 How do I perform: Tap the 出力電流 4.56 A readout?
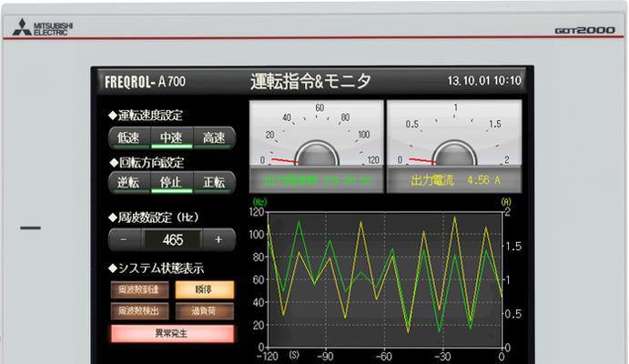click(x=454, y=180)
